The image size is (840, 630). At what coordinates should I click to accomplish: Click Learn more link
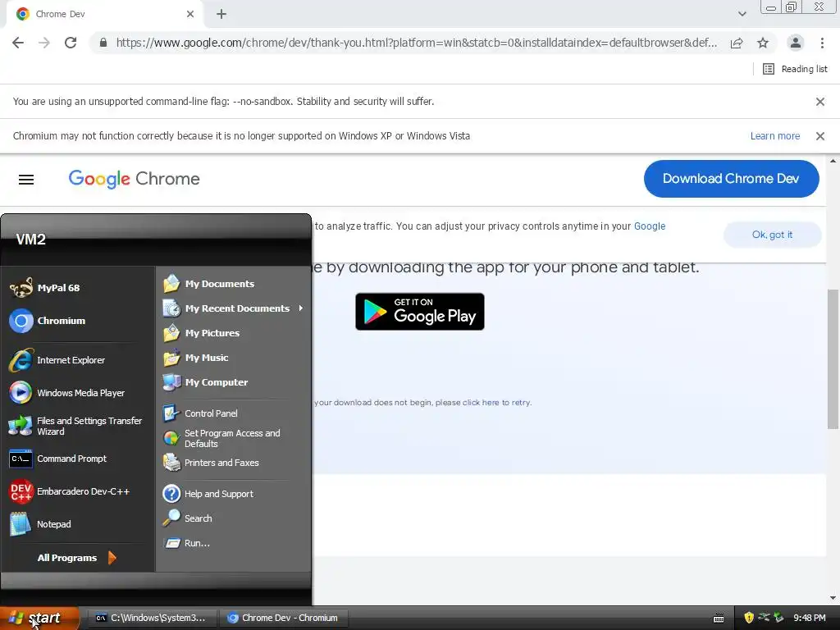tap(774, 136)
